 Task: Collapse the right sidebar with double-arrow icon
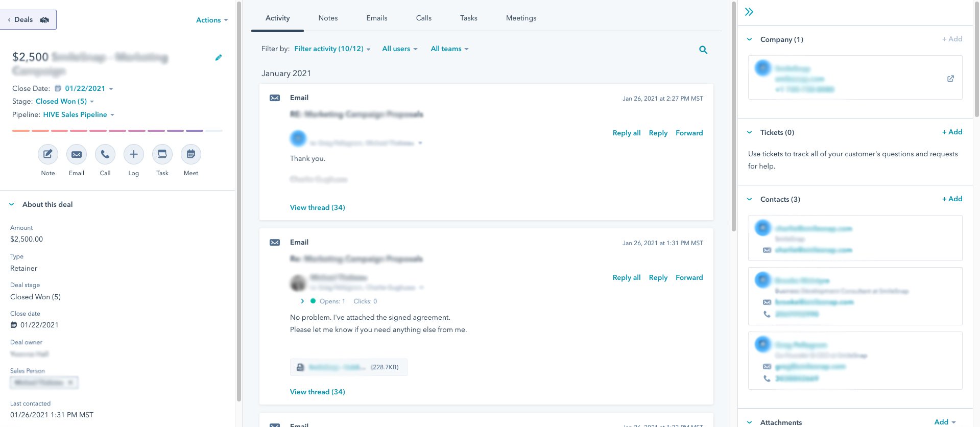coord(749,12)
